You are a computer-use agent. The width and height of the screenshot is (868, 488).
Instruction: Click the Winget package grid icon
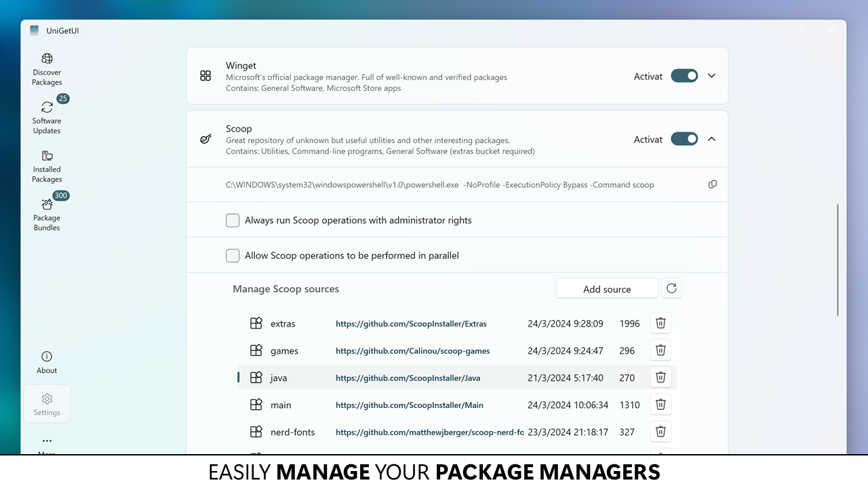[205, 76]
